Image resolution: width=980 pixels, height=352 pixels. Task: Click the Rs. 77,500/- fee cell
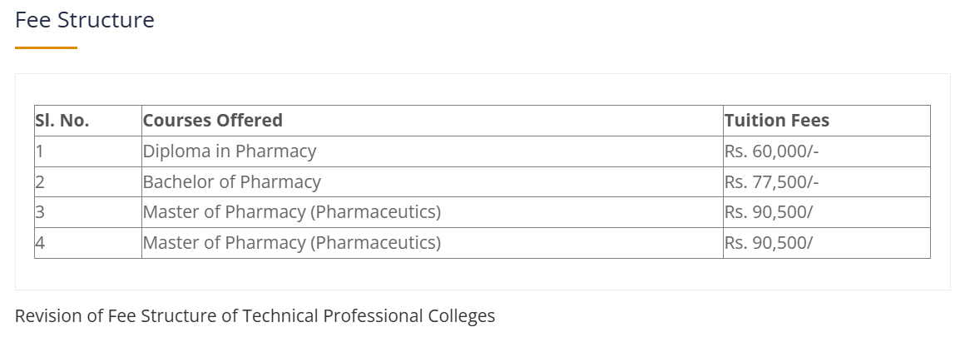(772, 182)
